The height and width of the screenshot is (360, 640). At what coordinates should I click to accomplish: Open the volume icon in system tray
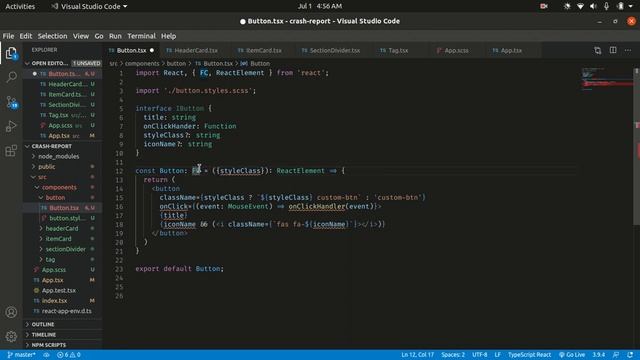(x=593, y=6)
